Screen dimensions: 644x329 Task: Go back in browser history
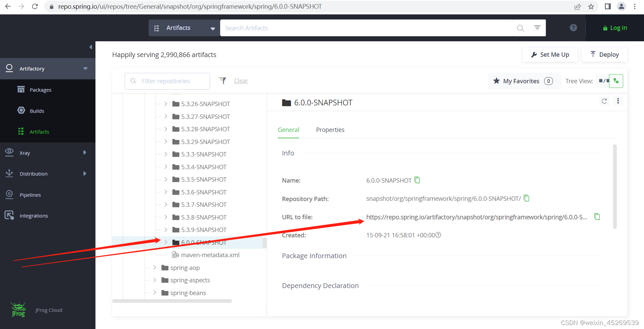coord(8,6)
